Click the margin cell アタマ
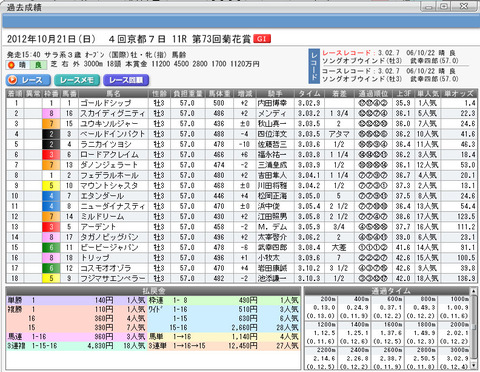The height and width of the screenshot is (372, 480). pos(339,134)
